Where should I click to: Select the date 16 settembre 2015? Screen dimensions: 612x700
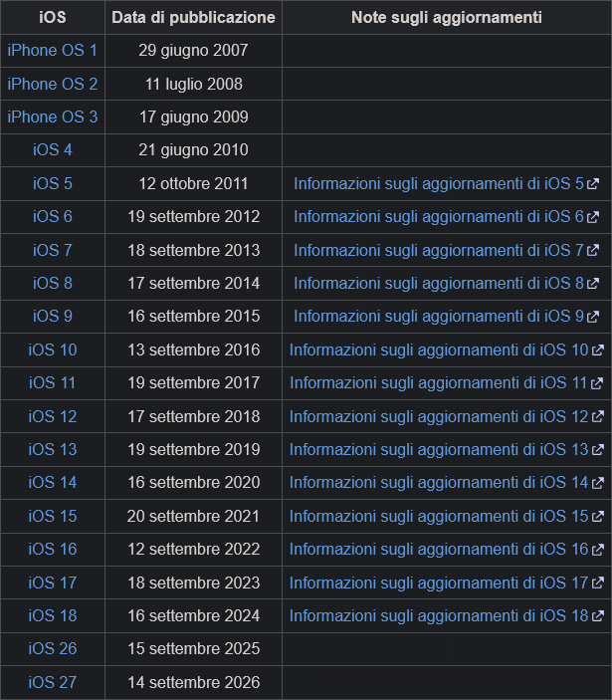point(194,316)
